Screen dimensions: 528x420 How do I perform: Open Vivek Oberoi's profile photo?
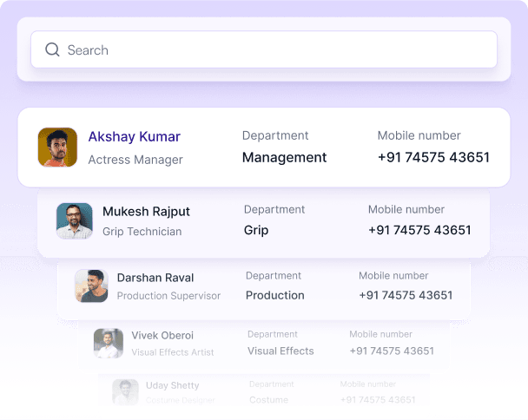[x=109, y=343]
